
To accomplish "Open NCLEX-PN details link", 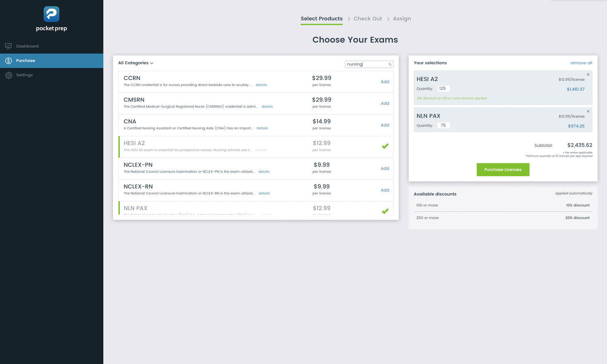I will pyautogui.click(x=264, y=172).
